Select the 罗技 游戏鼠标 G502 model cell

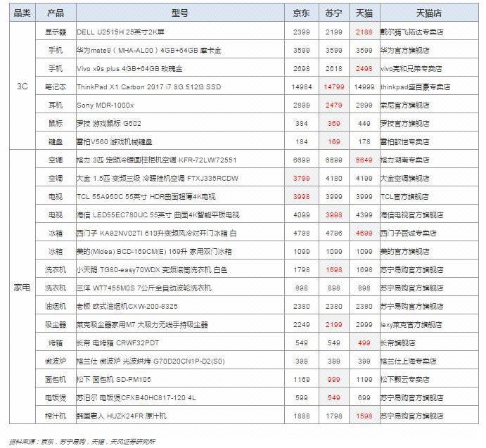coord(180,123)
